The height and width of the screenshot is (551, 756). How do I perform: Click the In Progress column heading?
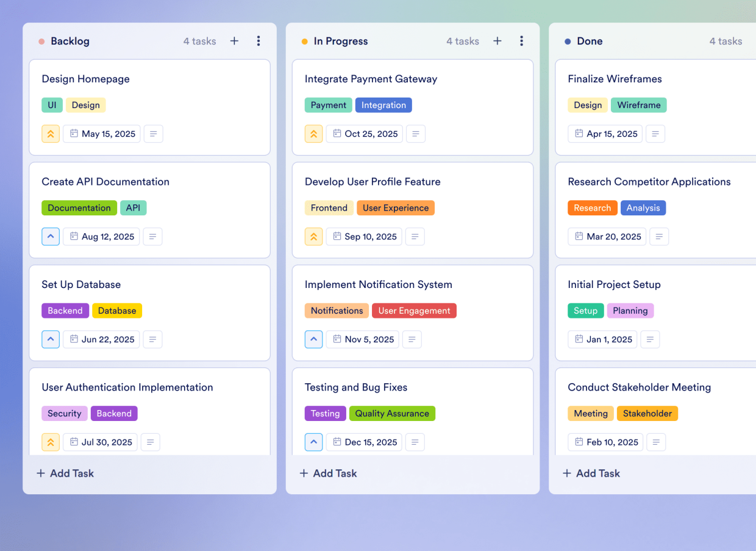[x=341, y=41]
